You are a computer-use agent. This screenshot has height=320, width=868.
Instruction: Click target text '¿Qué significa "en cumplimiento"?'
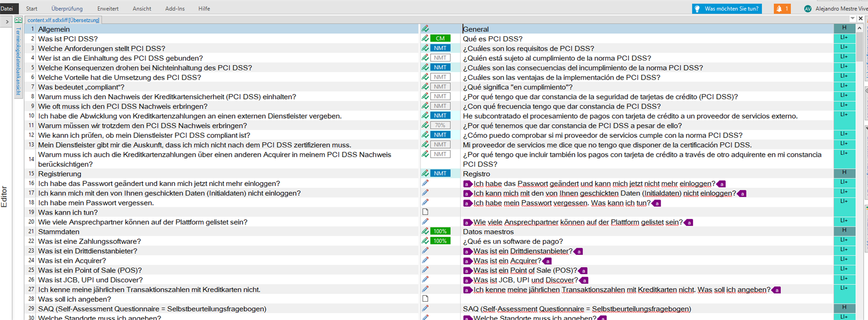pyautogui.click(x=518, y=87)
